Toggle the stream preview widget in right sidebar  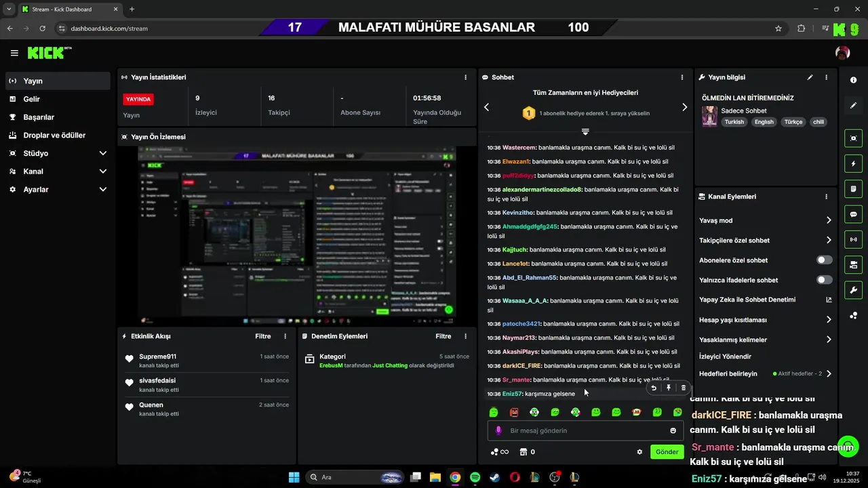click(x=853, y=138)
